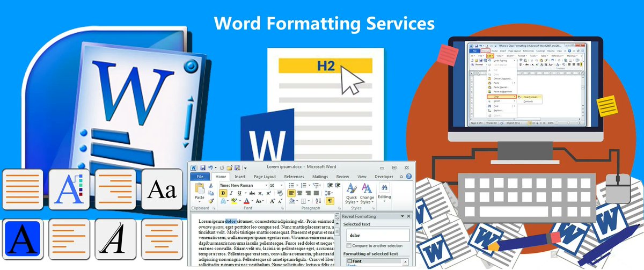Click the red Font Color A button
The image size is (644, 270).
(x=247, y=201)
